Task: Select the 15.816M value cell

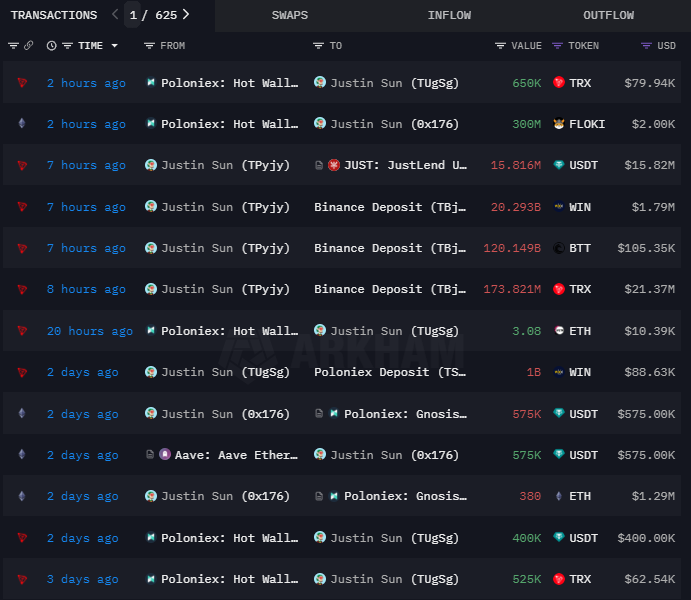Action: point(516,165)
